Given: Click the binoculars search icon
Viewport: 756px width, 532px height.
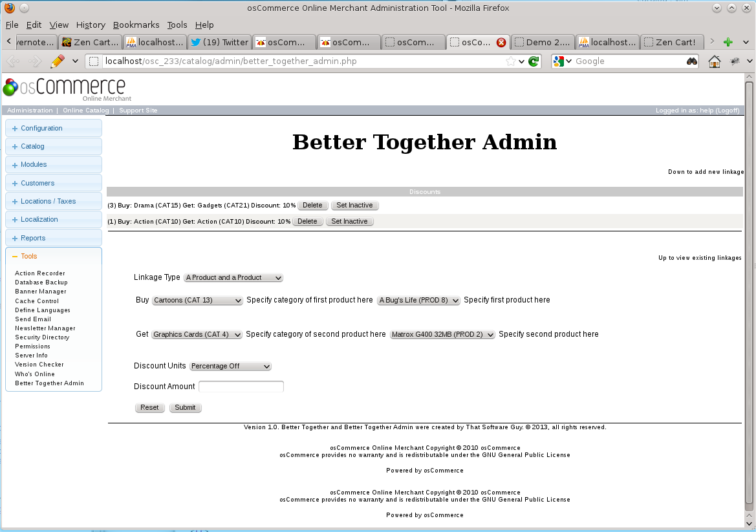Looking at the screenshot, I should (691, 61).
